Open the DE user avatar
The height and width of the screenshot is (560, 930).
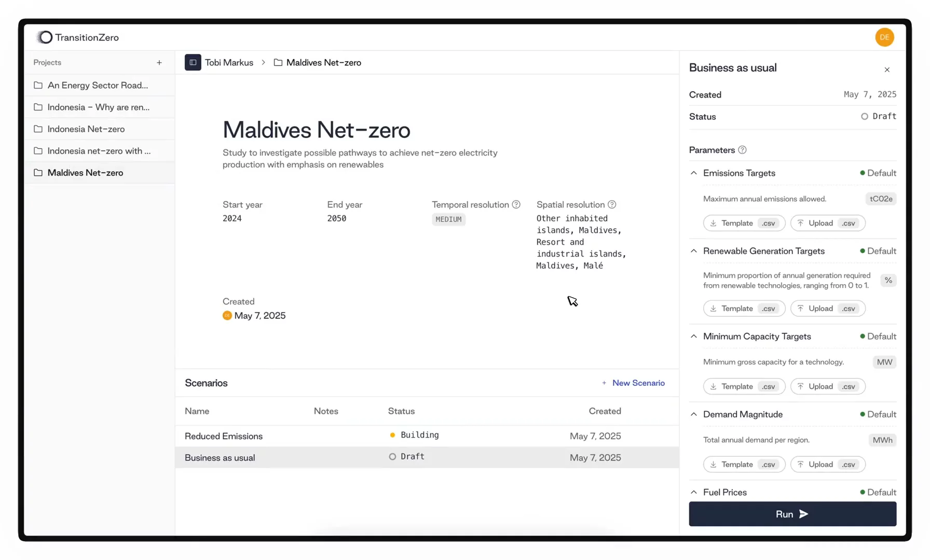[884, 37]
